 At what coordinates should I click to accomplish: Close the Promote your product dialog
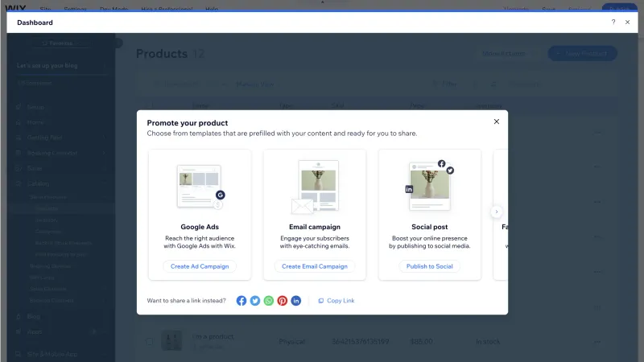[x=496, y=121]
